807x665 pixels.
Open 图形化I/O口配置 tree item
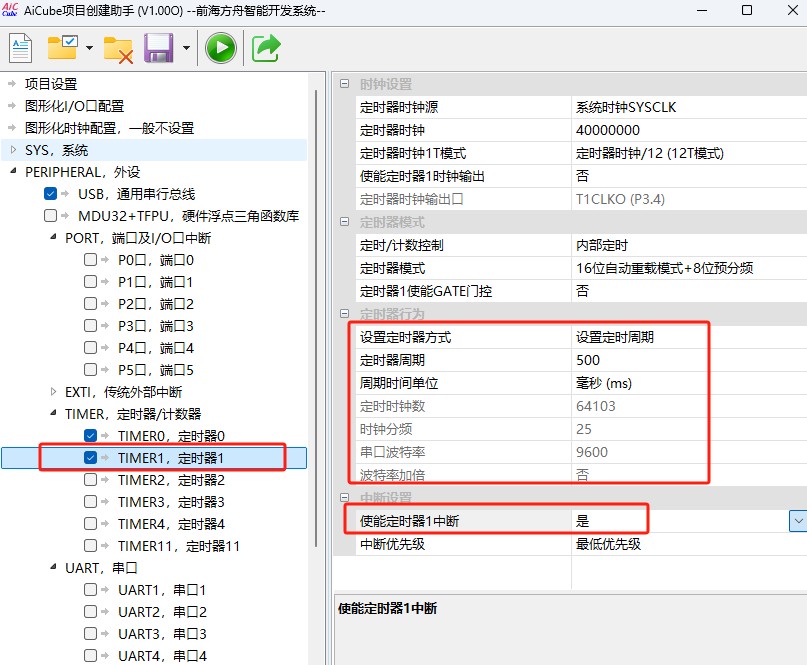75,106
